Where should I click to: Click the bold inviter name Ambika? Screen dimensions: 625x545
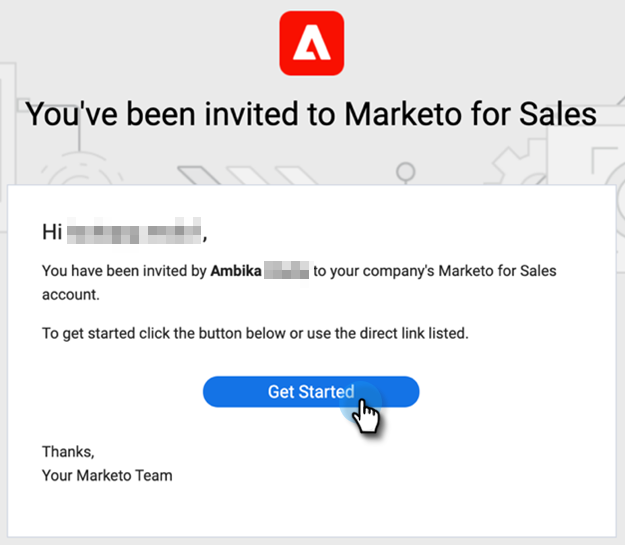coord(236,271)
